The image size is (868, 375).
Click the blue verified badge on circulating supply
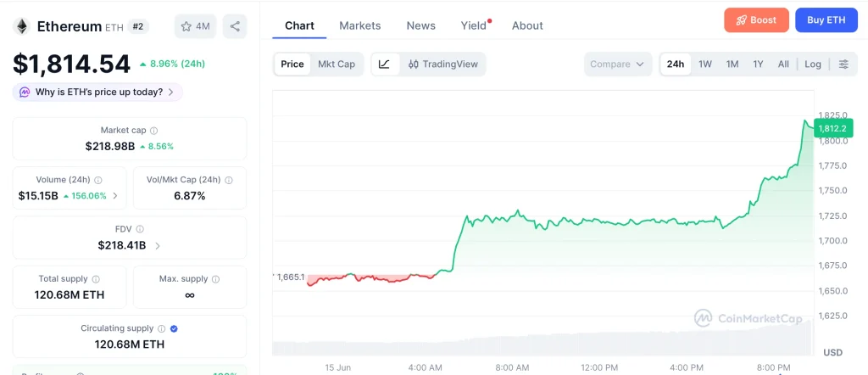174,328
